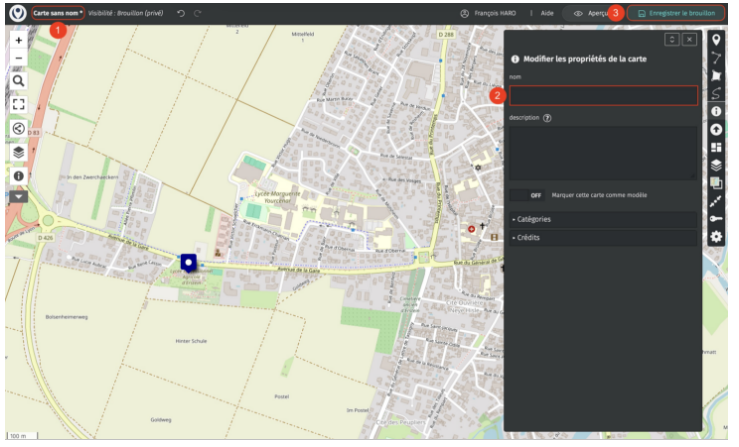739x447 pixels.
Task: Expand more map controls with down arrow
Action: (x=19, y=197)
